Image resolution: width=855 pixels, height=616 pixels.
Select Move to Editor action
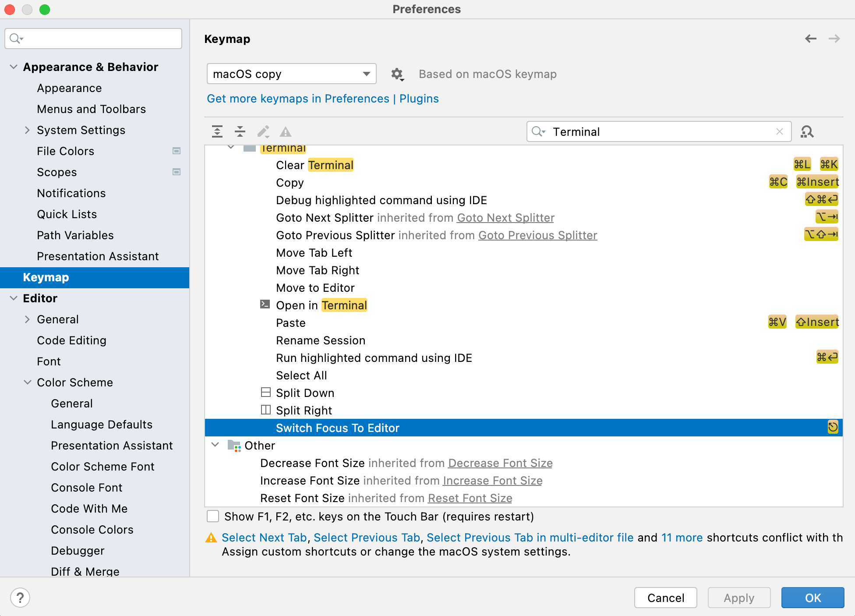(524, 288)
